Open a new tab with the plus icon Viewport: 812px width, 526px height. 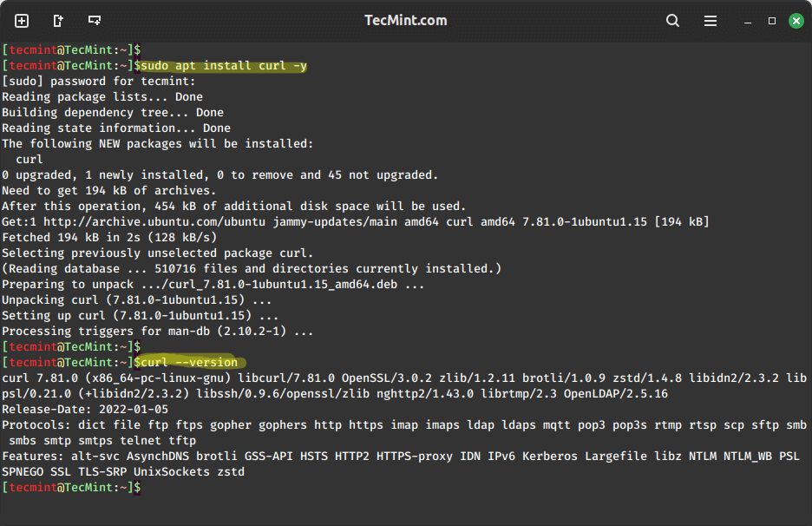click(x=21, y=20)
